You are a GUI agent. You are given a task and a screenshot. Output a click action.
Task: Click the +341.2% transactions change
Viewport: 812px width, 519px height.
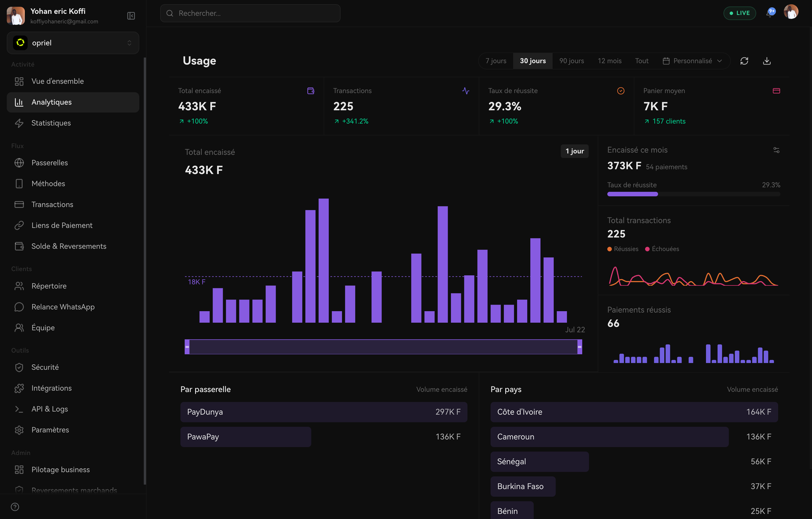tap(355, 121)
